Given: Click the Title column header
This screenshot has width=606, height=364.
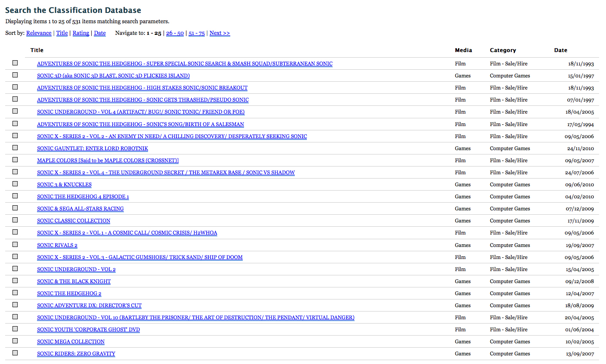Looking at the screenshot, I should pyautogui.click(x=37, y=50).
